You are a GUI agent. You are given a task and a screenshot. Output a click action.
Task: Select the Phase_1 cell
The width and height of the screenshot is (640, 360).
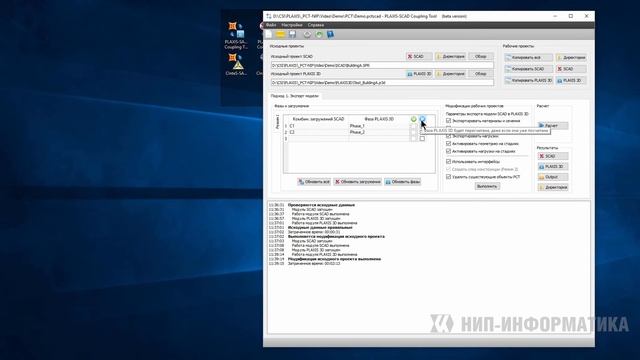coord(379,126)
